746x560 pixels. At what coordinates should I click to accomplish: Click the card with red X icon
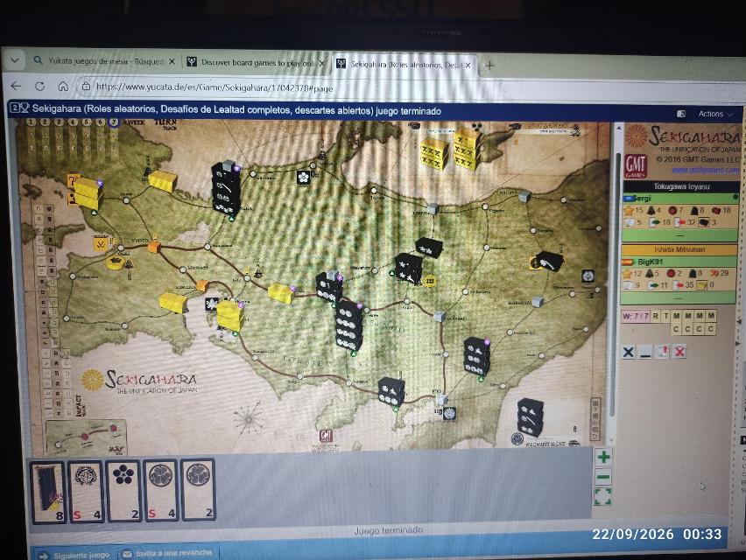[x=679, y=352]
